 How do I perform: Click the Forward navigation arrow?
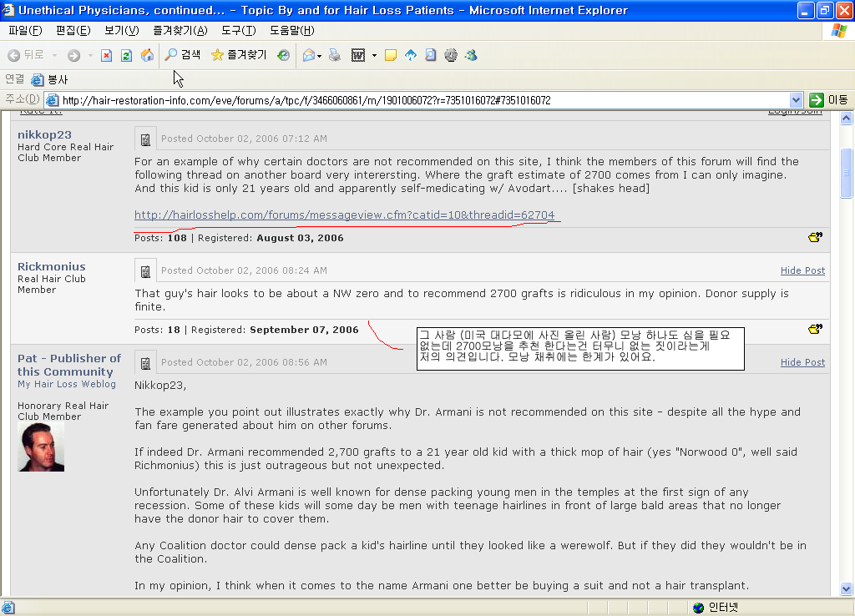click(x=73, y=55)
